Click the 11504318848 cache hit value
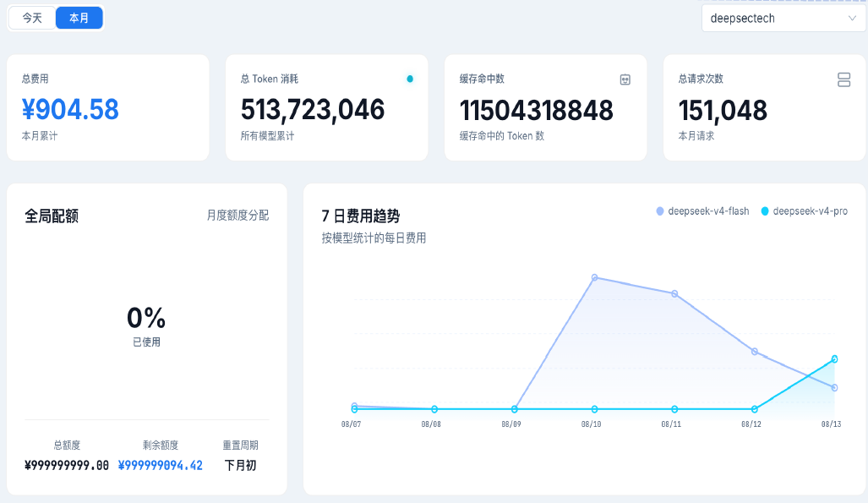Screen dimensions: 868x503 pyautogui.click(x=537, y=110)
